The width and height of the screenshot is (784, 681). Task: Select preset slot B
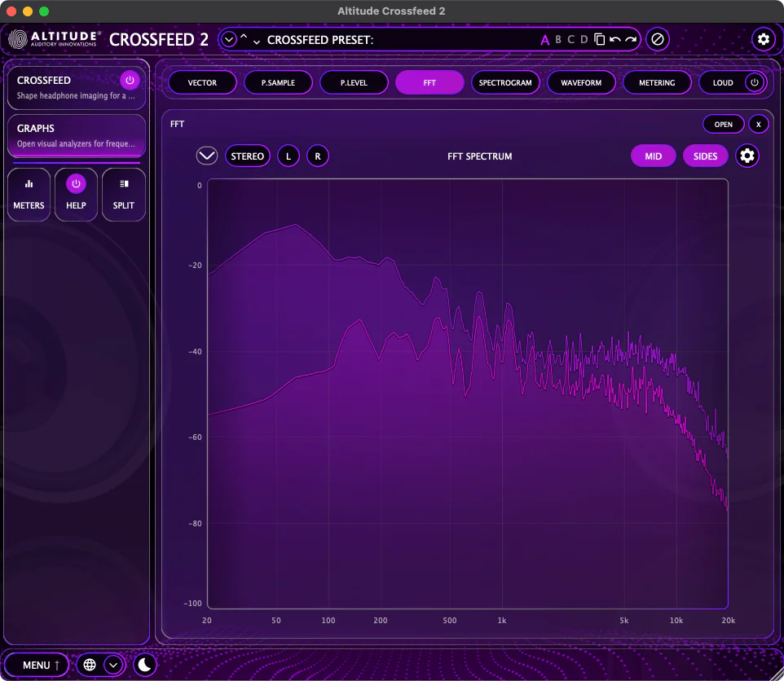[x=558, y=39]
